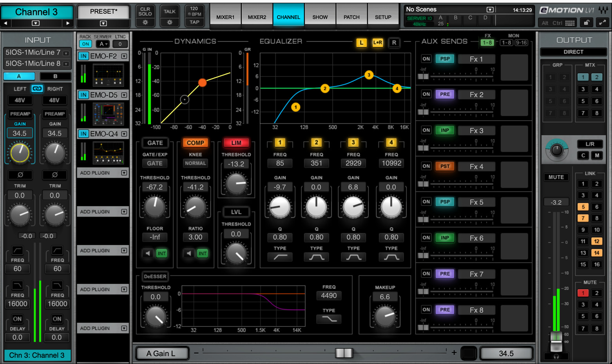This screenshot has height=364, width=612.
Task: Click the TAP tempo button
Action: [x=194, y=22]
